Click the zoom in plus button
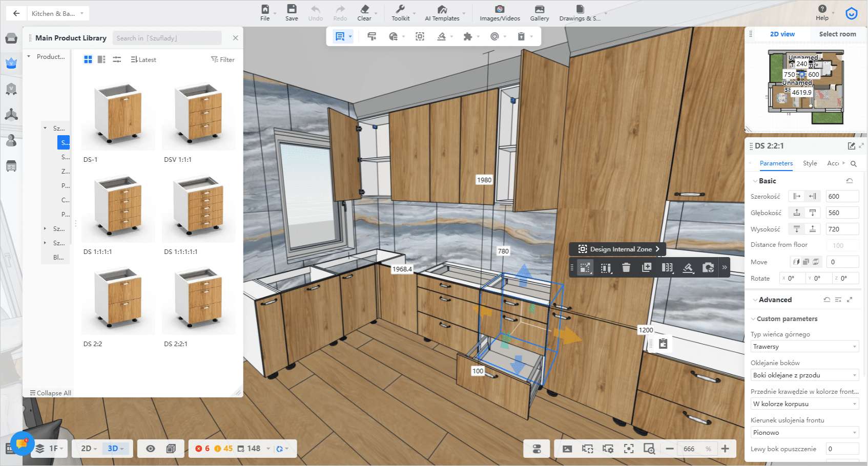 coord(725,449)
